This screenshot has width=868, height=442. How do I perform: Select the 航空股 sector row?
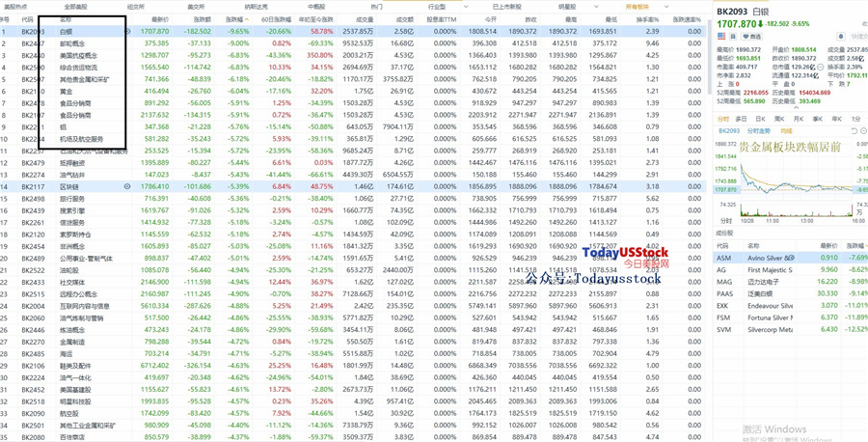(x=353, y=413)
